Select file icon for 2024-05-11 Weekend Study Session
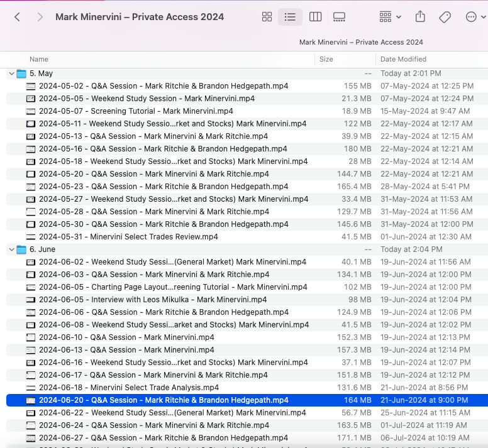This screenshot has width=488, height=448. point(30,124)
